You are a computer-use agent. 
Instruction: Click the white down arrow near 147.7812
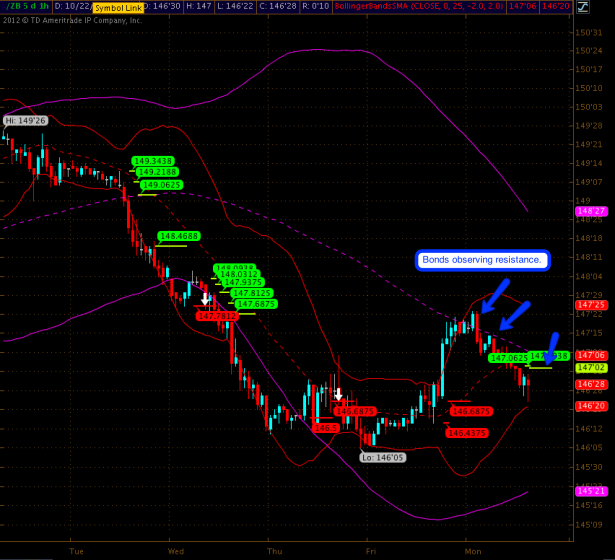pyautogui.click(x=205, y=298)
